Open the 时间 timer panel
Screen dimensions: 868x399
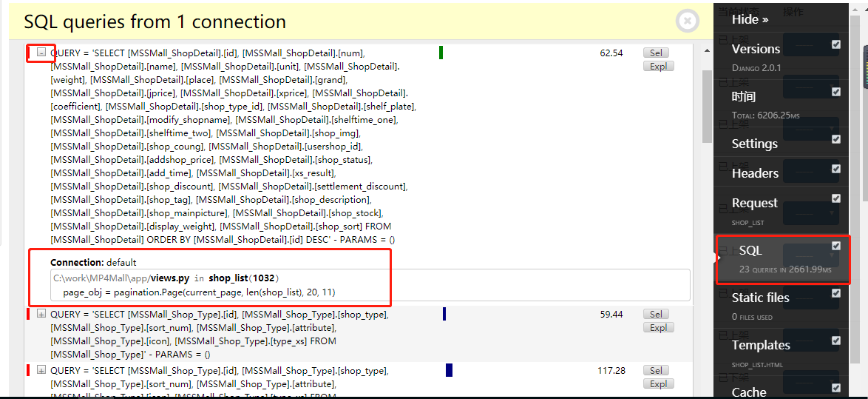[x=744, y=97]
